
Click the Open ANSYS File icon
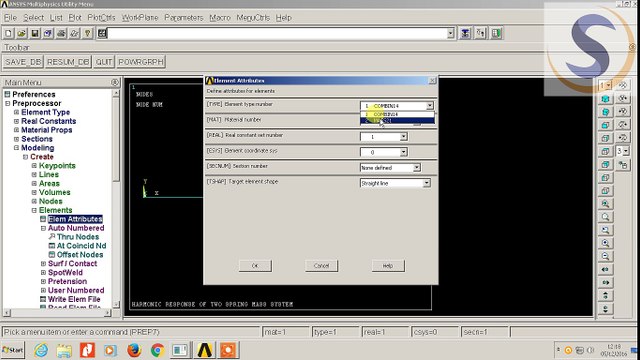pos(21,33)
